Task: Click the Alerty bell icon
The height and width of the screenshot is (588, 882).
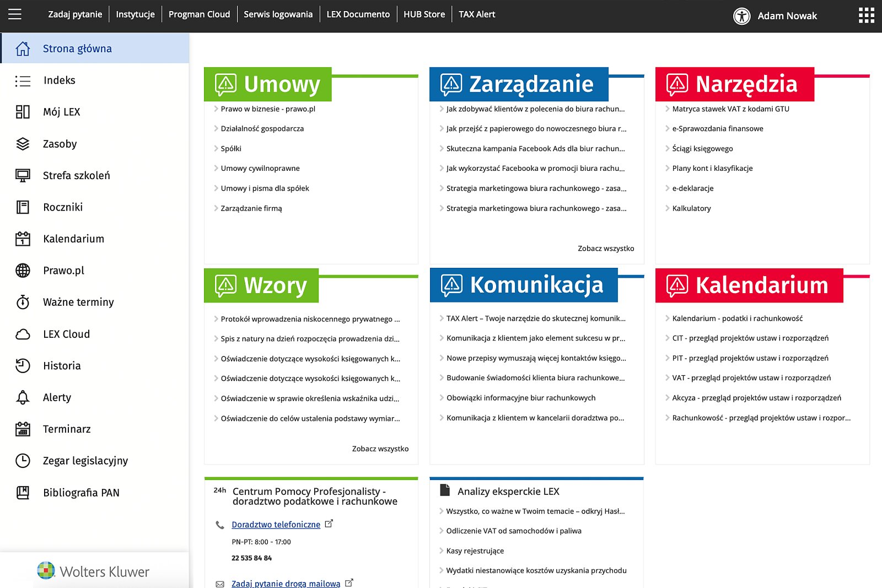Action: point(23,397)
